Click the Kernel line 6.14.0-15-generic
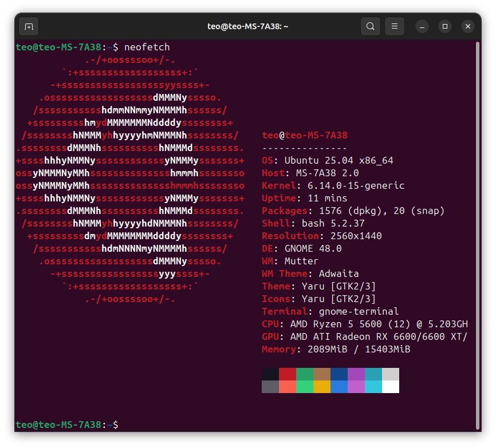 point(333,185)
